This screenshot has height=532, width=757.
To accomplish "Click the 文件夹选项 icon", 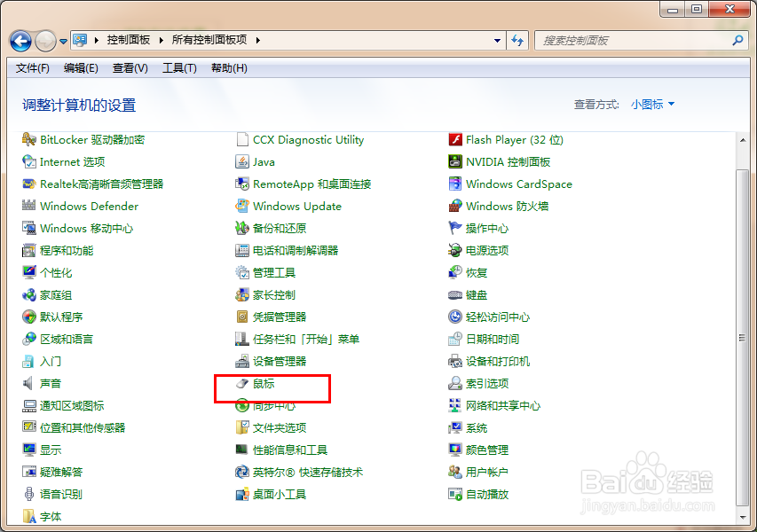I will click(x=242, y=428).
